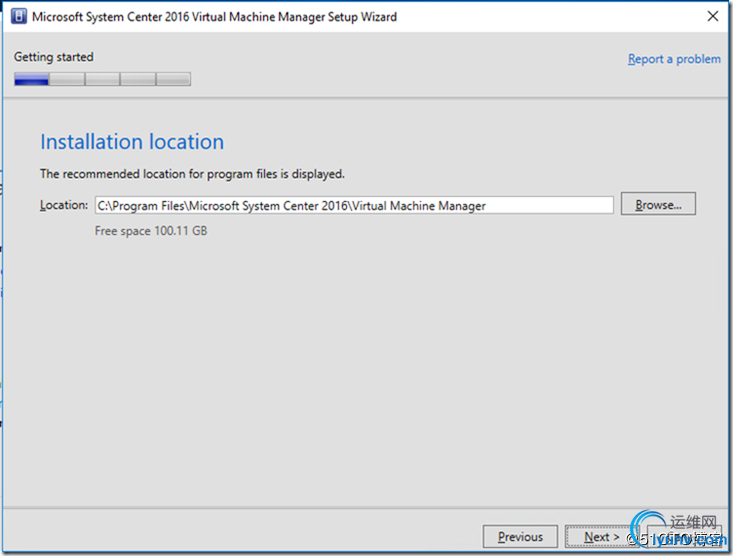The image size is (733, 556).
Task: Click the Installation location heading
Action: (132, 142)
